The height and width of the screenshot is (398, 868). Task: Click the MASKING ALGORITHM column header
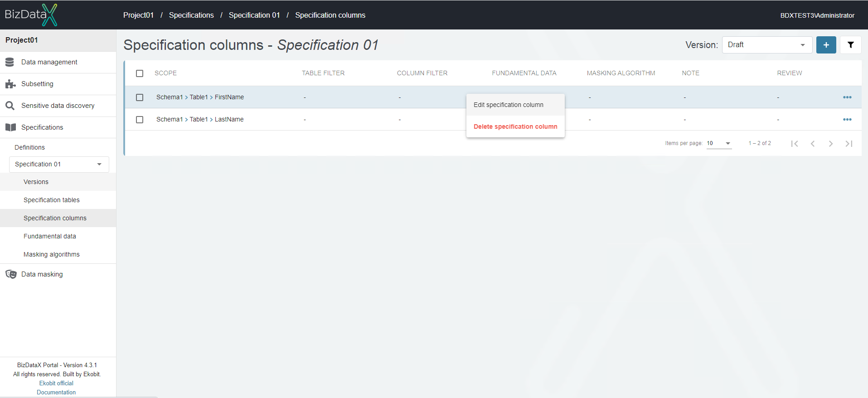tap(621, 73)
